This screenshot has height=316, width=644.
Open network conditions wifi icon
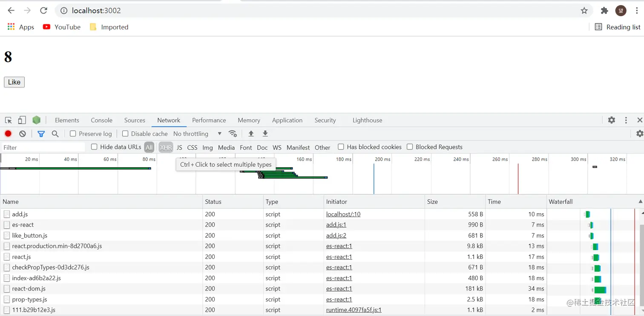[x=233, y=133]
